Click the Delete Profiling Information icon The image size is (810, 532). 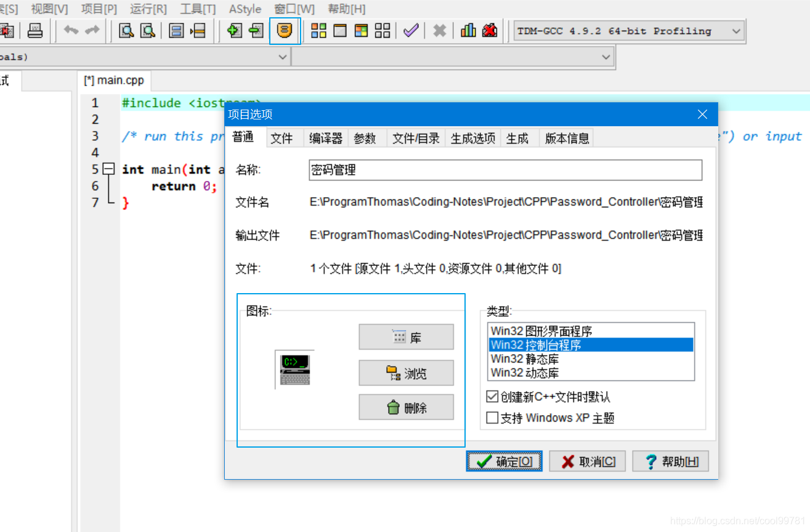pyautogui.click(x=490, y=31)
